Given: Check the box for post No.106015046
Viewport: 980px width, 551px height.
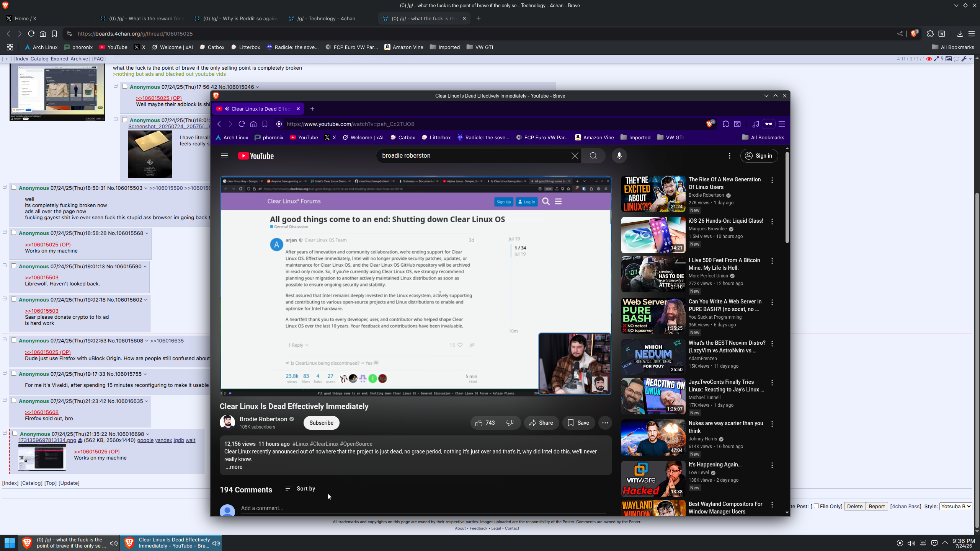Looking at the screenshot, I should click(x=124, y=86).
